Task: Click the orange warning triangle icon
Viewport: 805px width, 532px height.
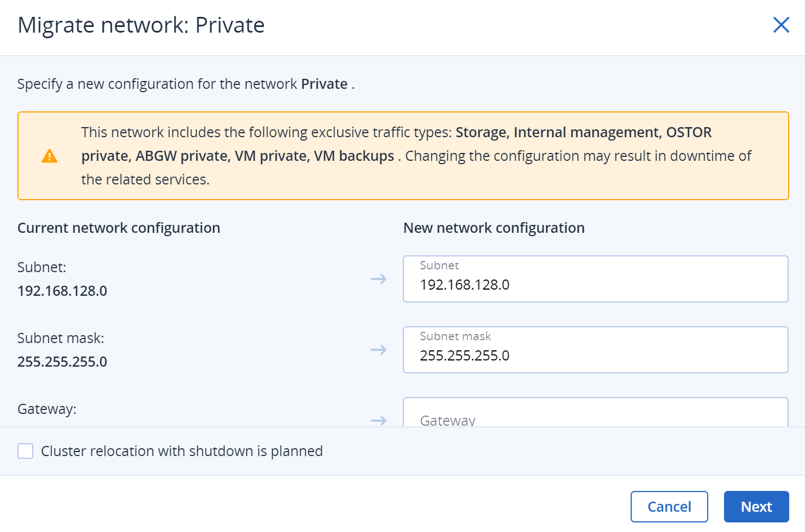Action: click(50, 156)
